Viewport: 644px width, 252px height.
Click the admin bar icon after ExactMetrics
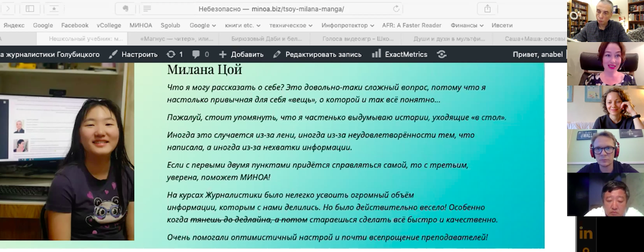coord(441,54)
